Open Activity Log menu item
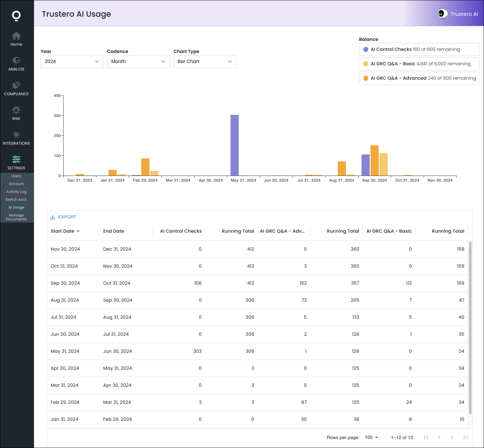The height and width of the screenshot is (448, 484). [16, 192]
